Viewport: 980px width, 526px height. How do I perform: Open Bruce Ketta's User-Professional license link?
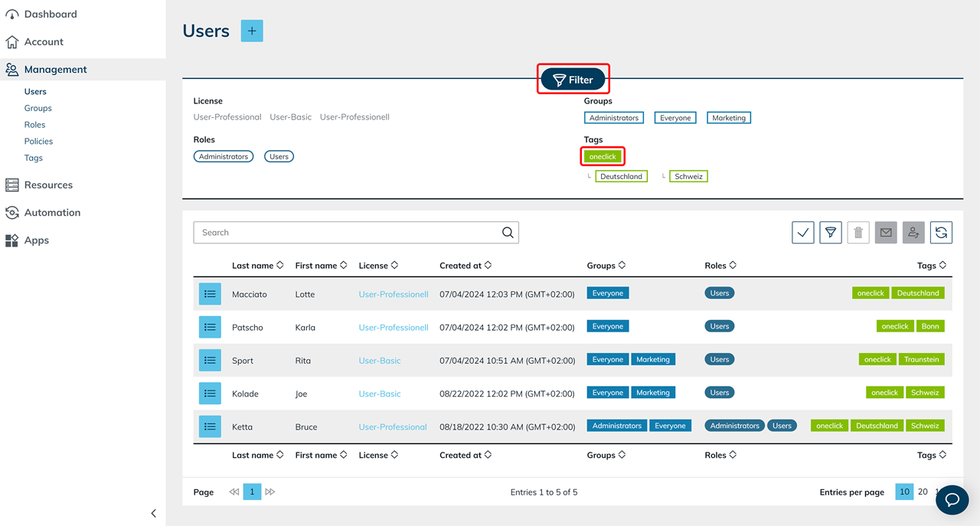(x=393, y=426)
